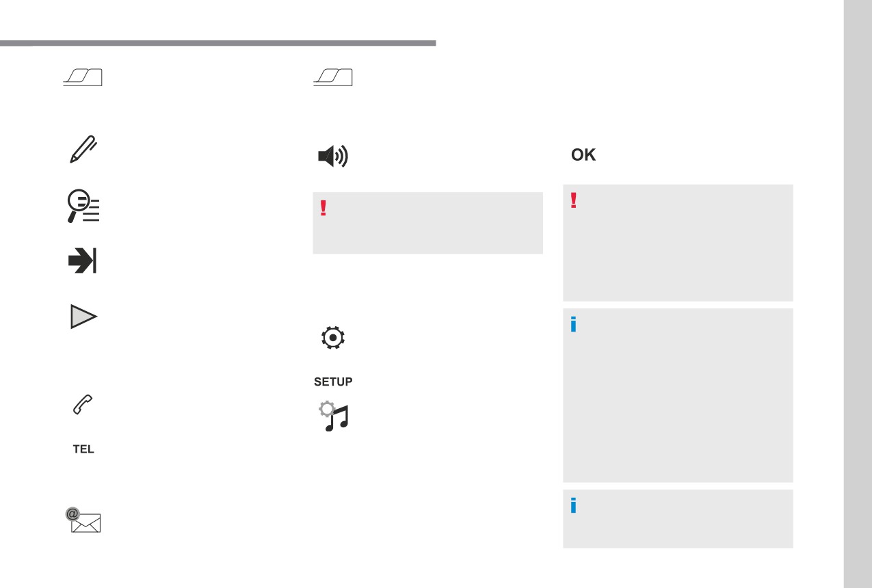
Task: Click the gray vertical sidebar strip
Action: [x=858, y=294]
